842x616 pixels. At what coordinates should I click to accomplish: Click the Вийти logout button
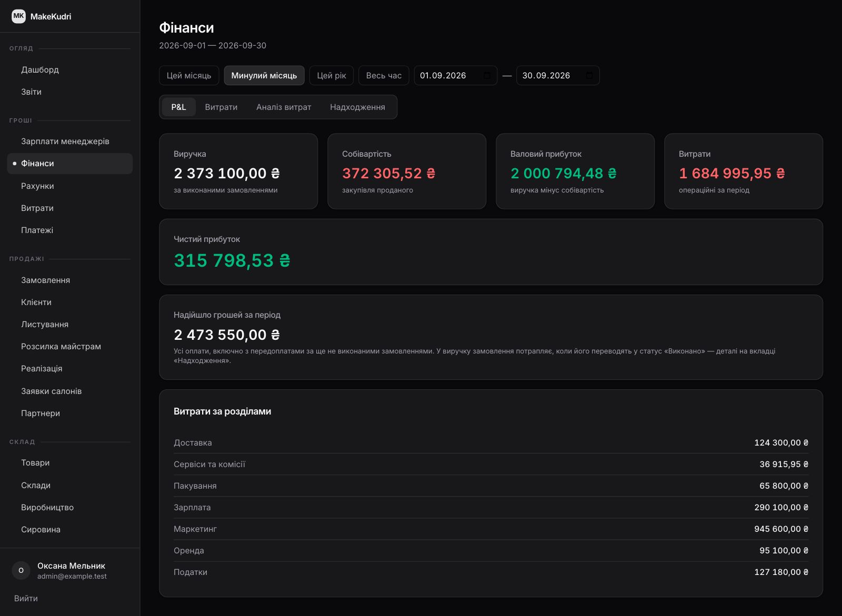pos(26,599)
